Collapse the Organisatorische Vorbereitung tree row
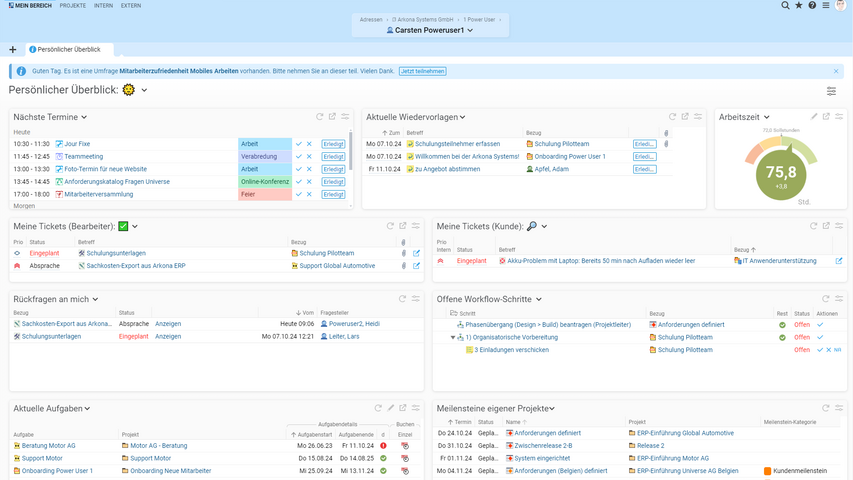 (452, 338)
